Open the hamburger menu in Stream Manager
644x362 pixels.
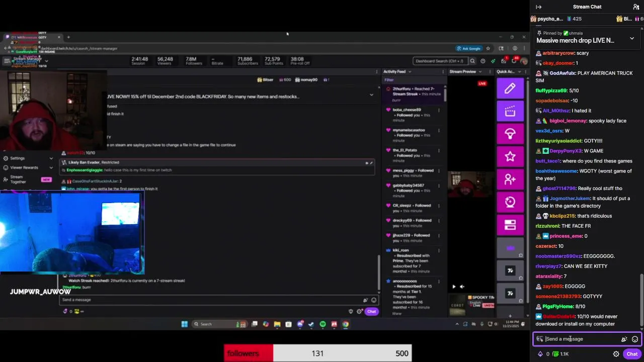pos(7,61)
